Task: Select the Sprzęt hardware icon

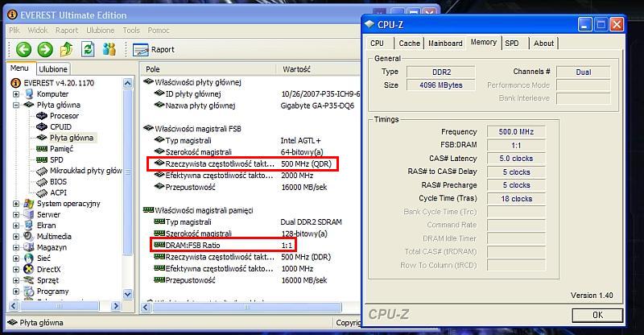Action: 29,280
